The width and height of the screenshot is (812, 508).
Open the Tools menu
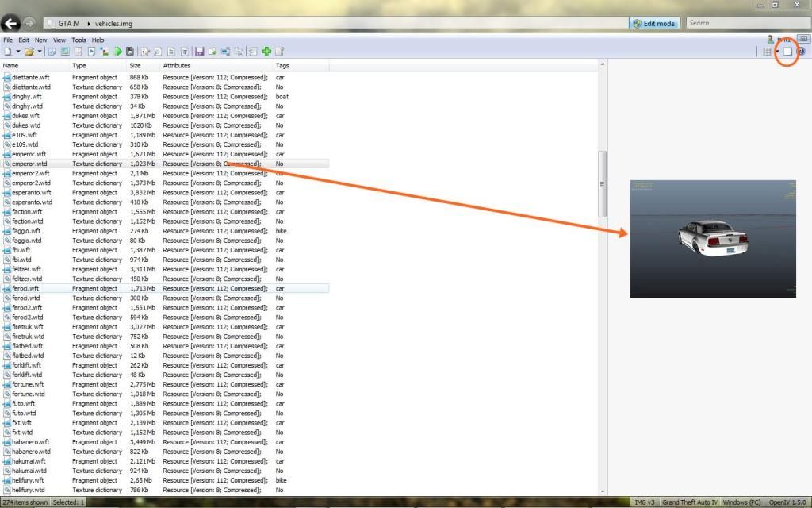pos(79,40)
